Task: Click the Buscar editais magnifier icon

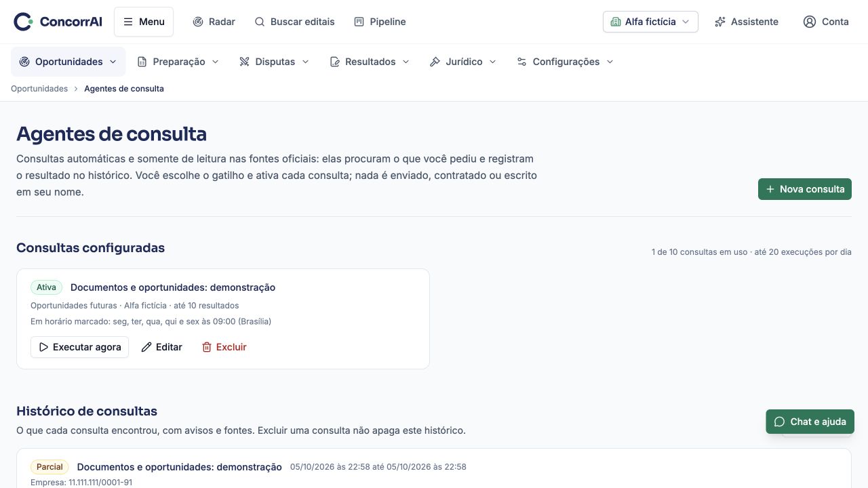Action: [260, 22]
